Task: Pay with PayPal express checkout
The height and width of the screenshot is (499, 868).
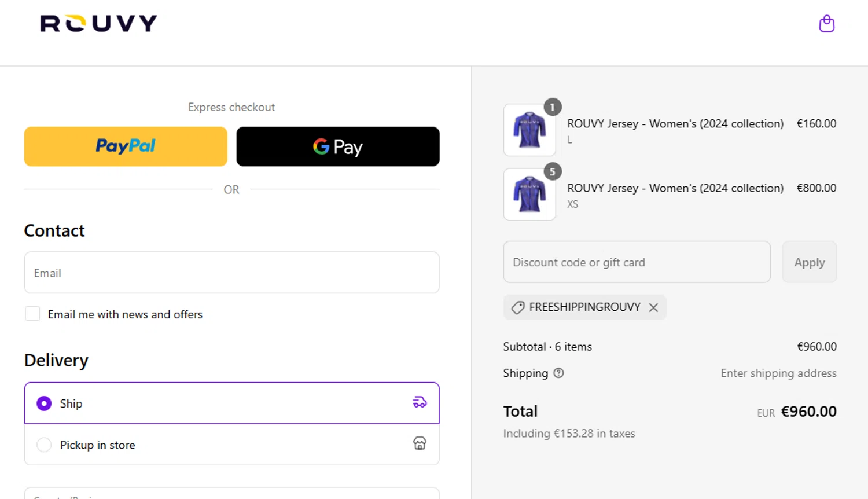Action: 126,146
